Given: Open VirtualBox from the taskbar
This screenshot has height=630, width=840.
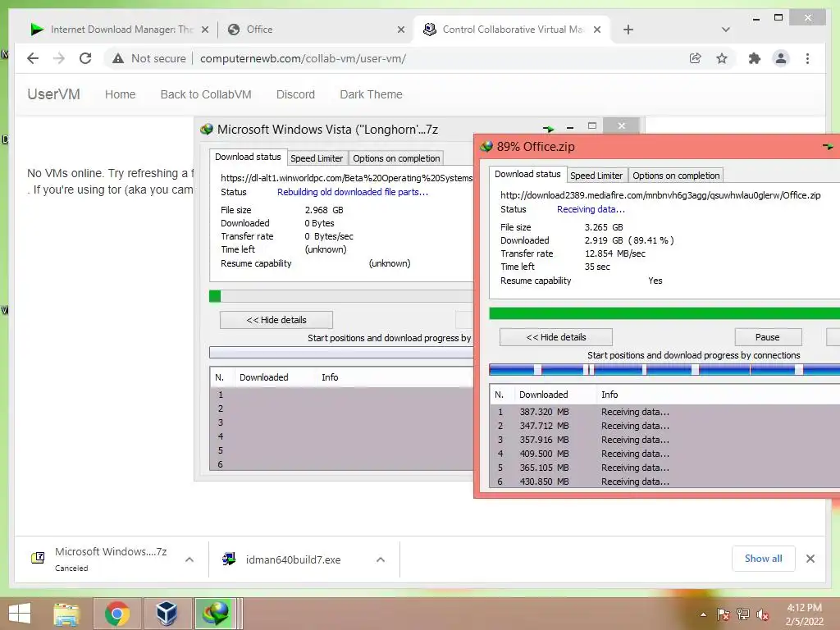Looking at the screenshot, I should 166,614.
